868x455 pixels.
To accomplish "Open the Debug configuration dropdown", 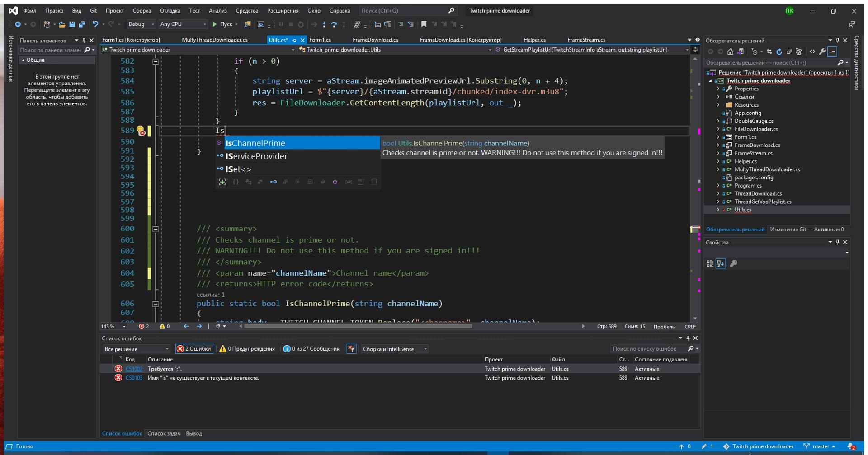I will (141, 24).
